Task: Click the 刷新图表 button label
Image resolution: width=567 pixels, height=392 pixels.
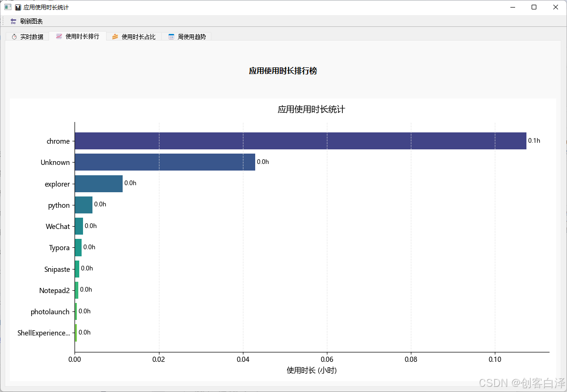Action: point(32,21)
